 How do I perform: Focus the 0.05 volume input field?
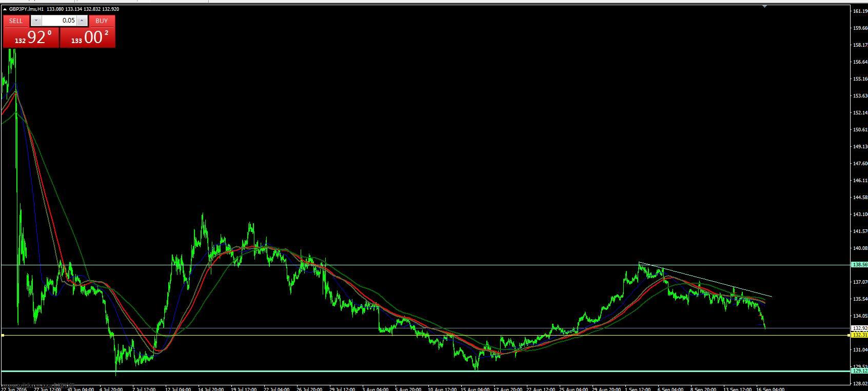coord(59,21)
